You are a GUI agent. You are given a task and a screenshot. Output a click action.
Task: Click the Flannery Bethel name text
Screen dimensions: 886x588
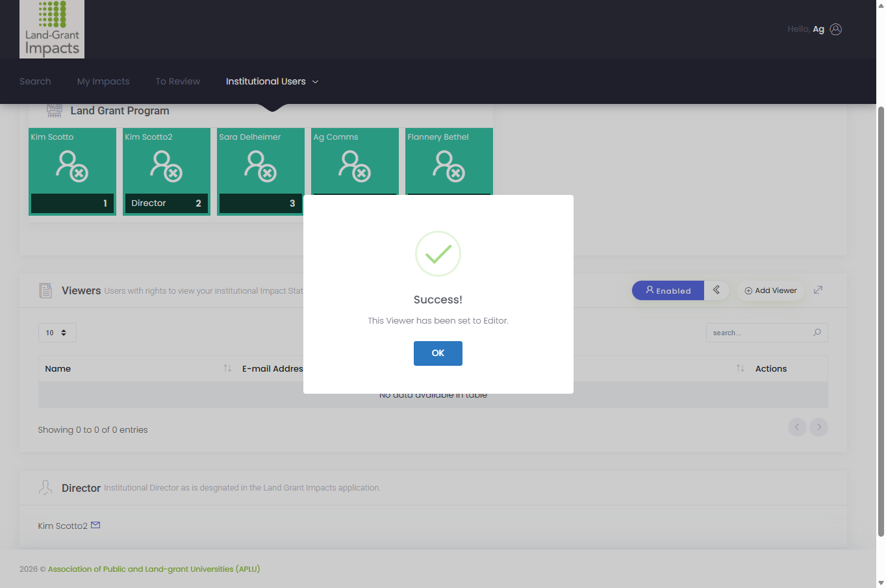click(x=438, y=137)
